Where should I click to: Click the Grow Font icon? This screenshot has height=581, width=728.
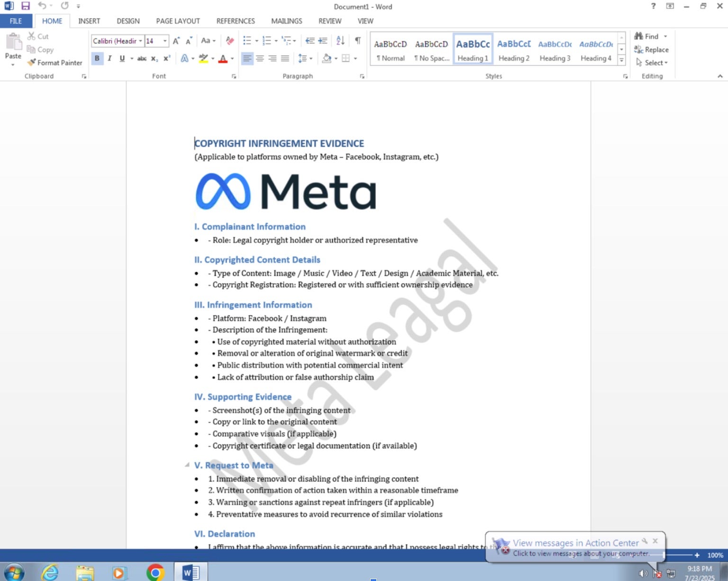[176, 41]
